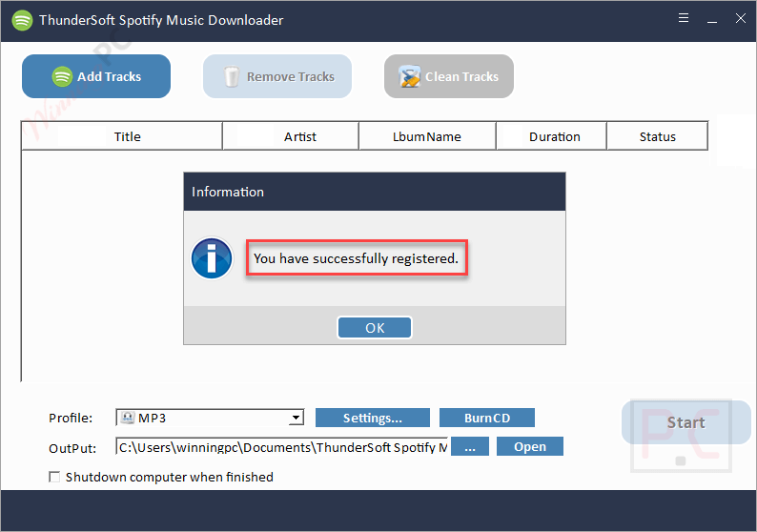
Task: Open the output folder
Action: click(529, 446)
